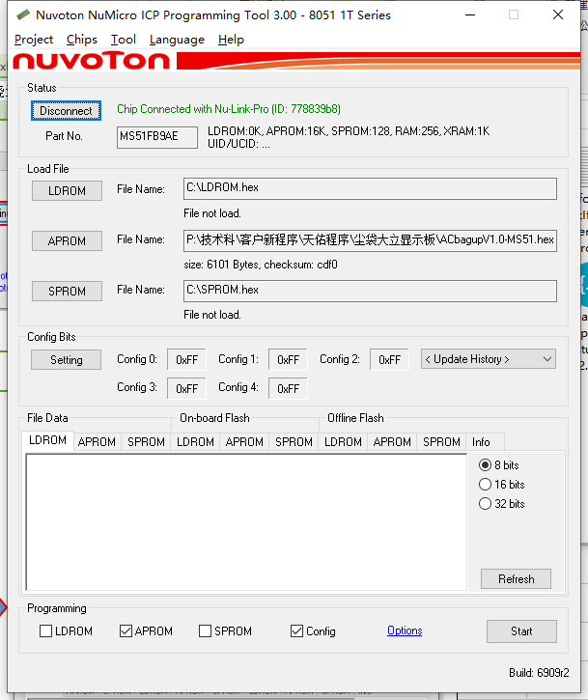Click the Config 0 value field
The height and width of the screenshot is (700, 588).
click(x=186, y=360)
